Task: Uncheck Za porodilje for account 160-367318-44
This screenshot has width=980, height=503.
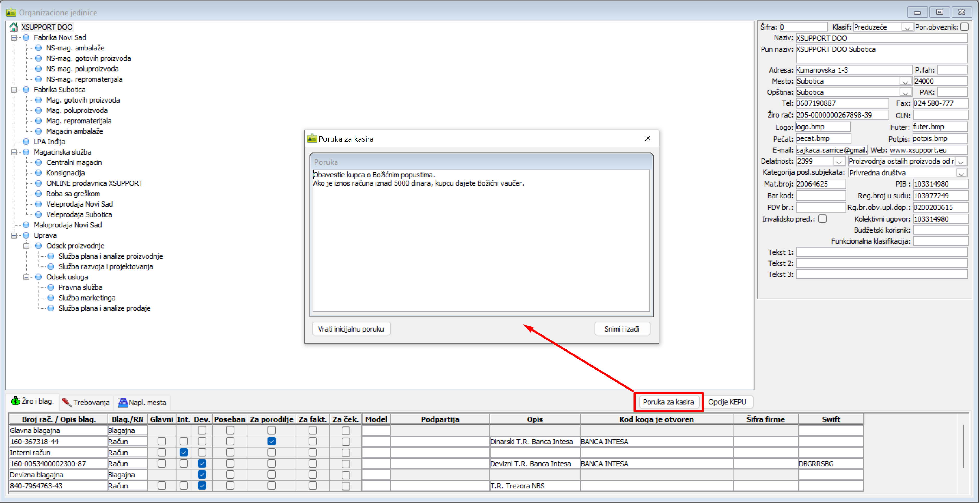Action: [272, 441]
